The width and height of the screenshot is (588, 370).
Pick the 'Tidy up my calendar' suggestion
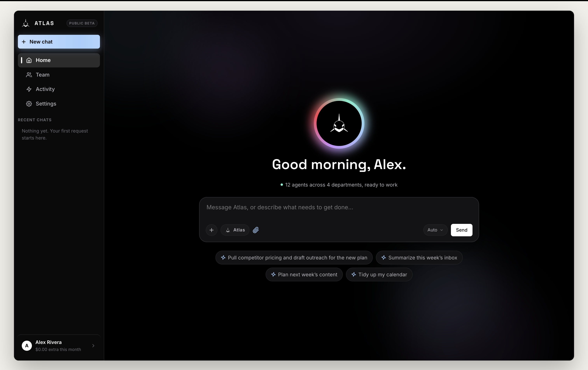(x=379, y=275)
